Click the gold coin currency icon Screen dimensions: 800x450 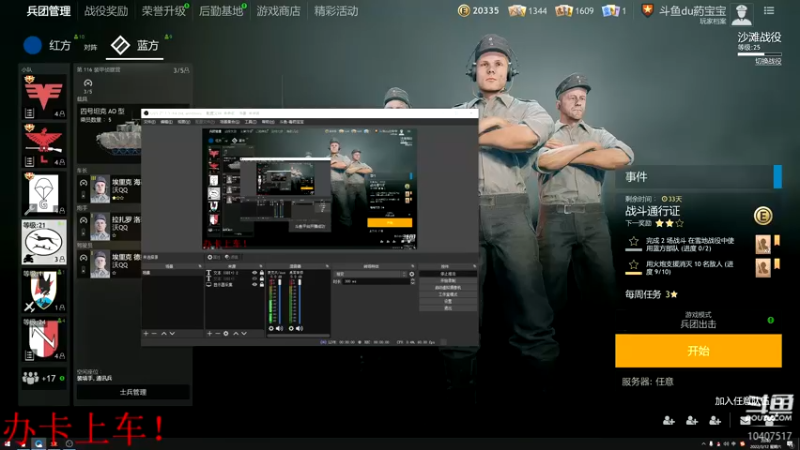coord(463,11)
